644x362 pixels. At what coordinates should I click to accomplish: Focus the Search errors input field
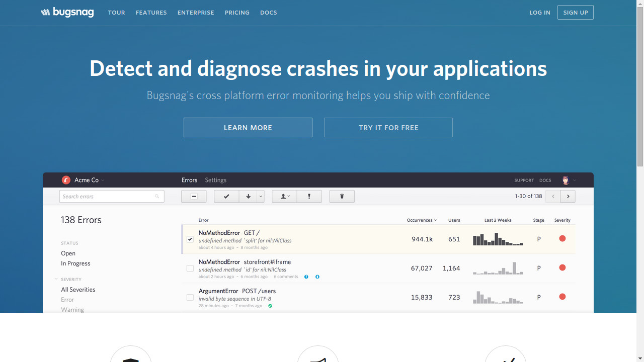(112, 197)
